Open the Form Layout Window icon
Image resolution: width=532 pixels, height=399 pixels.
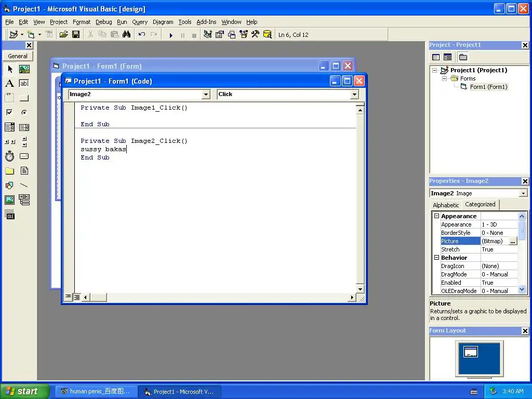pos(232,34)
